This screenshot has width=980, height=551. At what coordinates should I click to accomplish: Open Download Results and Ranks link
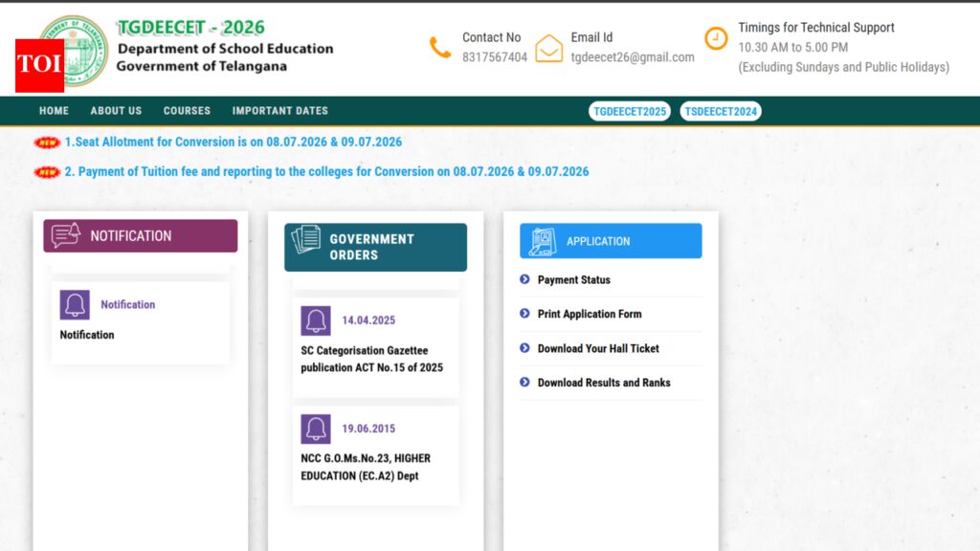pyautogui.click(x=604, y=383)
